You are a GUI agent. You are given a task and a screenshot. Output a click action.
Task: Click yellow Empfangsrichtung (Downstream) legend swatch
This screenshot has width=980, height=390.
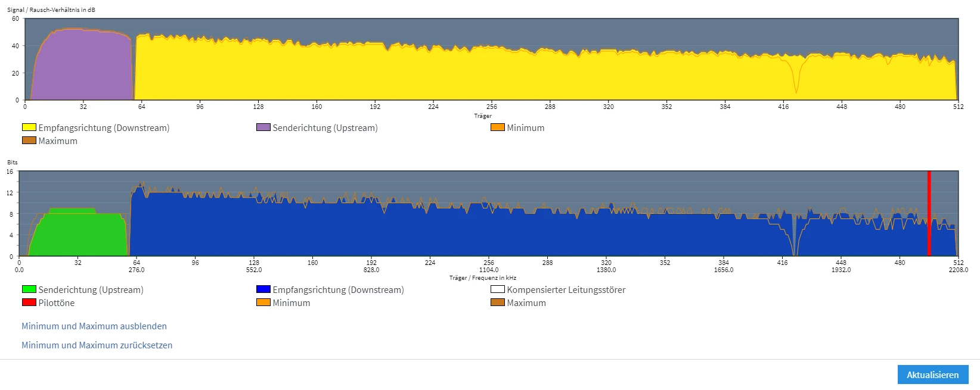29,127
